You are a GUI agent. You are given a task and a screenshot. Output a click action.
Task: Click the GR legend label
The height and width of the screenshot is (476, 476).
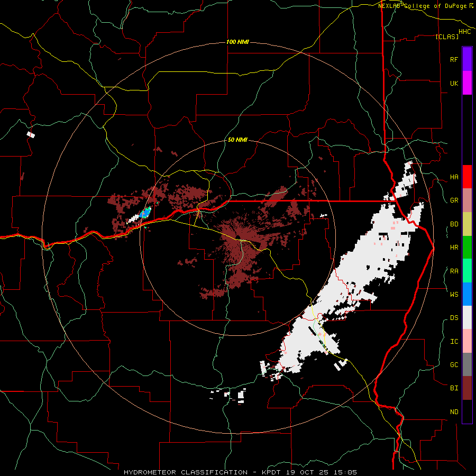(454, 200)
